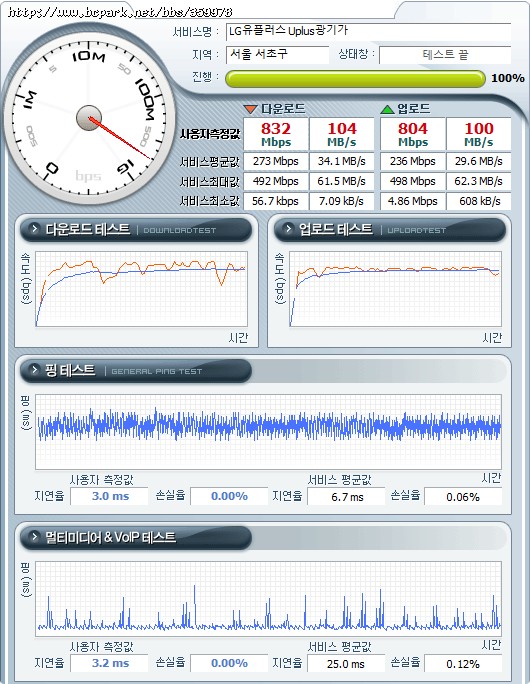This screenshot has width=530, height=684.
Task: Click the region field 서울 서초구
Action: click(x=277, y=55)
